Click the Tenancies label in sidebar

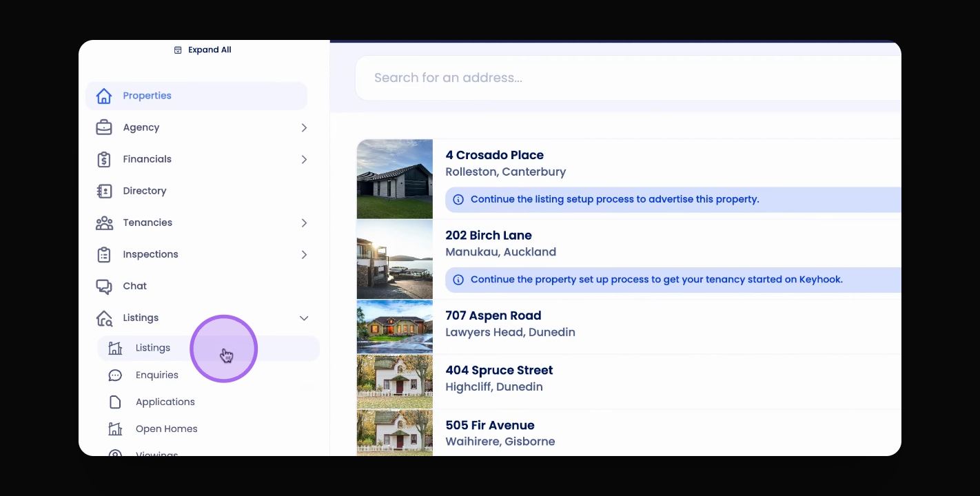(x=147, y=223)
